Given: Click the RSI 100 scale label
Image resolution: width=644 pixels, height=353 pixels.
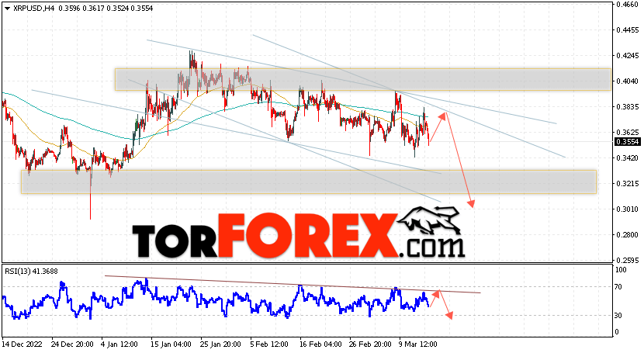Looking at the screenshot, I should (621, 270).
